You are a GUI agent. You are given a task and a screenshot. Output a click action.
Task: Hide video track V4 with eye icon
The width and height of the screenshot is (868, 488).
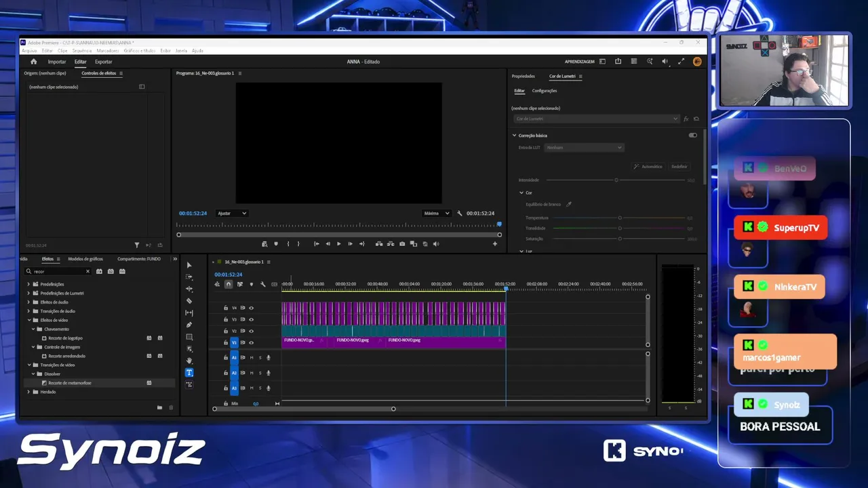(x=251, y=308)
